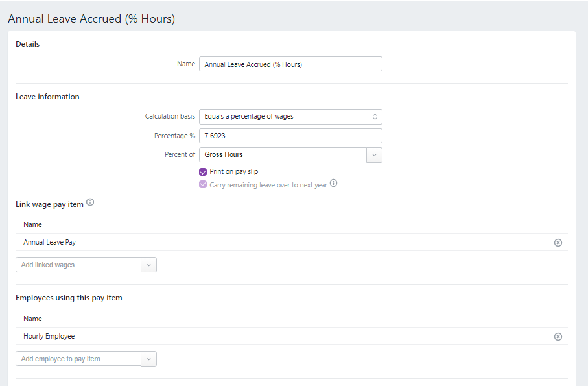The width and height of the screenshot is (588, 386).
Task: Open Add employee to pay item dropdown arrow
Action: pos(148,359)
